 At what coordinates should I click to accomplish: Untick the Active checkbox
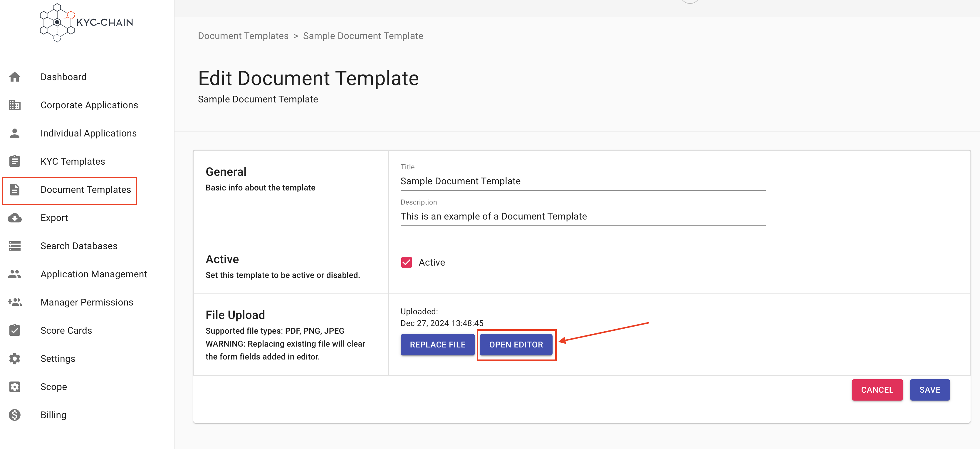[x=406, y=262]
